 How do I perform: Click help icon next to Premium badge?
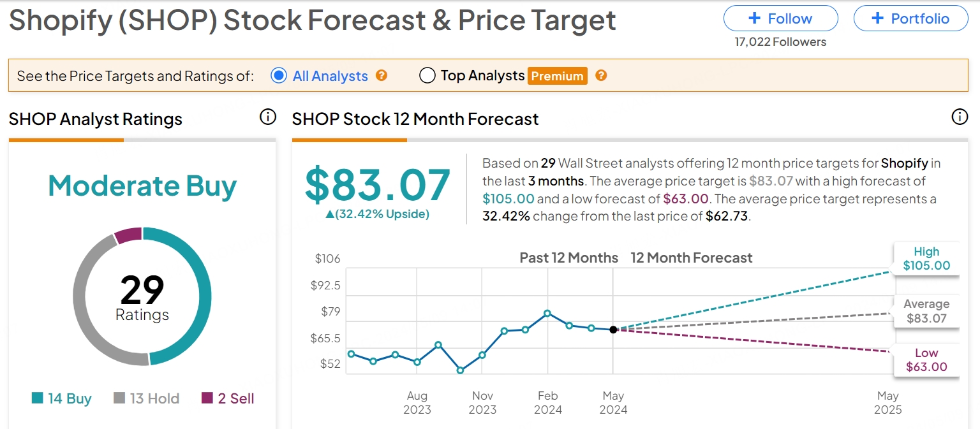click(600, 76)
